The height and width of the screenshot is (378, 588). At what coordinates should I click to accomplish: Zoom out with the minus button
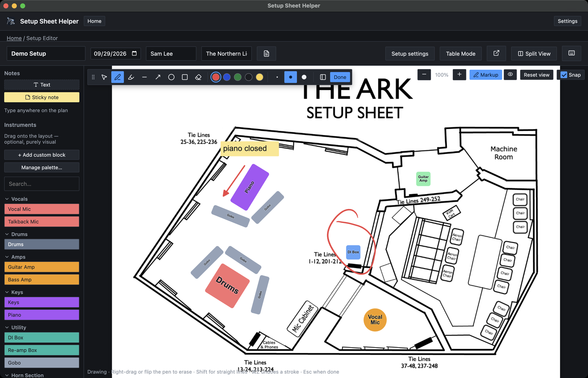click(x=424, y=75)
